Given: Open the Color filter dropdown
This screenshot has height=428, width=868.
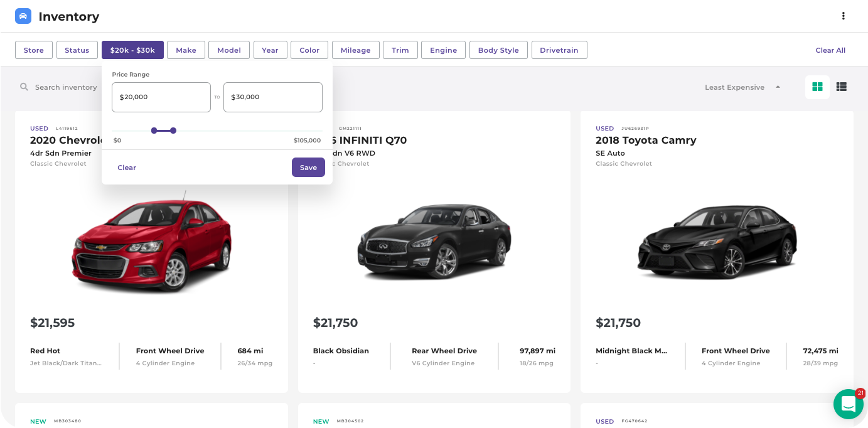Looking at the screenshot, I should 309,50.
